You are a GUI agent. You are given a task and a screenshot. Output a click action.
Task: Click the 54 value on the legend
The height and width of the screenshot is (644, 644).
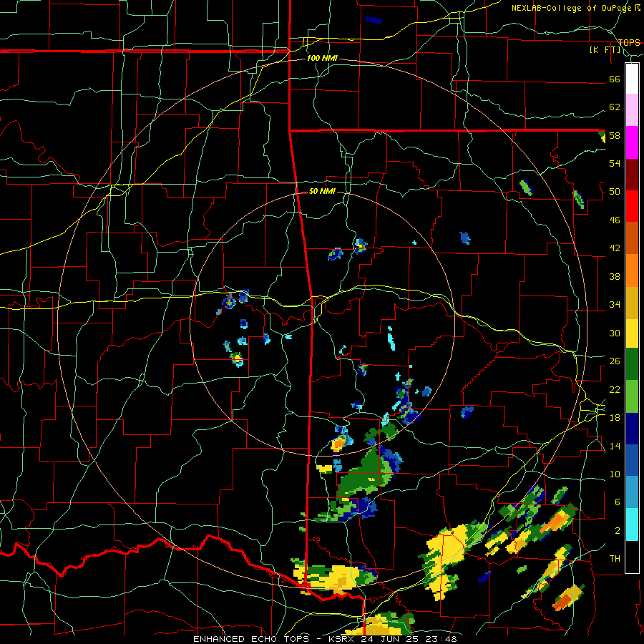point(615,163)
